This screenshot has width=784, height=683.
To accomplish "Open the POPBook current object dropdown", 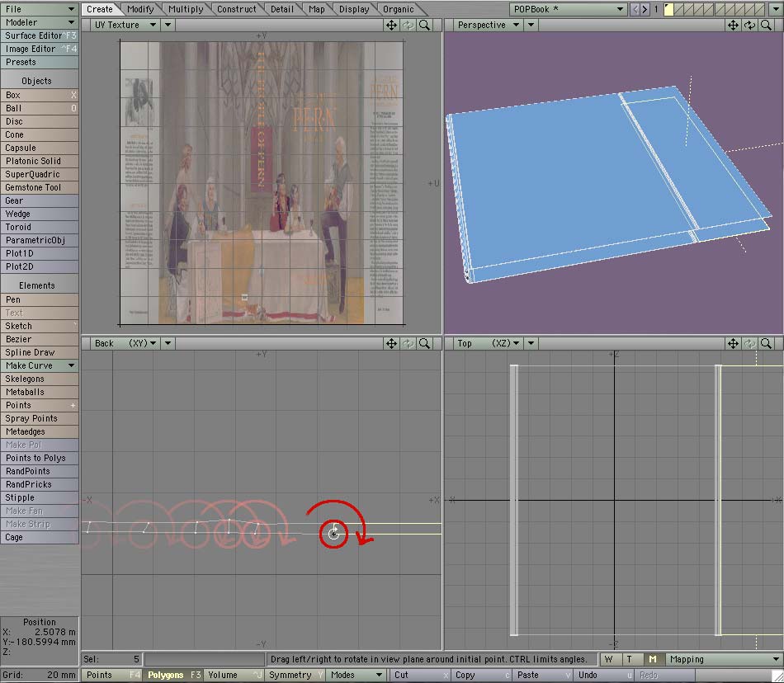I will point(569,9).
